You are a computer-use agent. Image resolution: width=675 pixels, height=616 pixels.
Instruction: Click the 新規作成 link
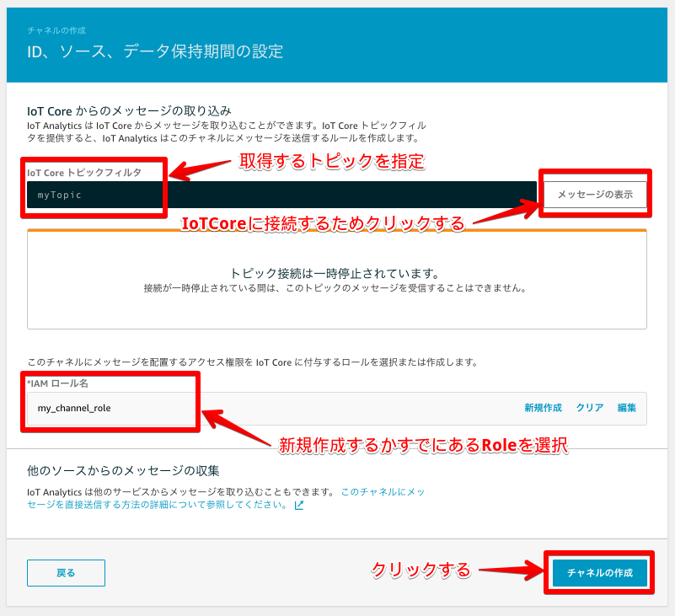(x=543, y=408)
